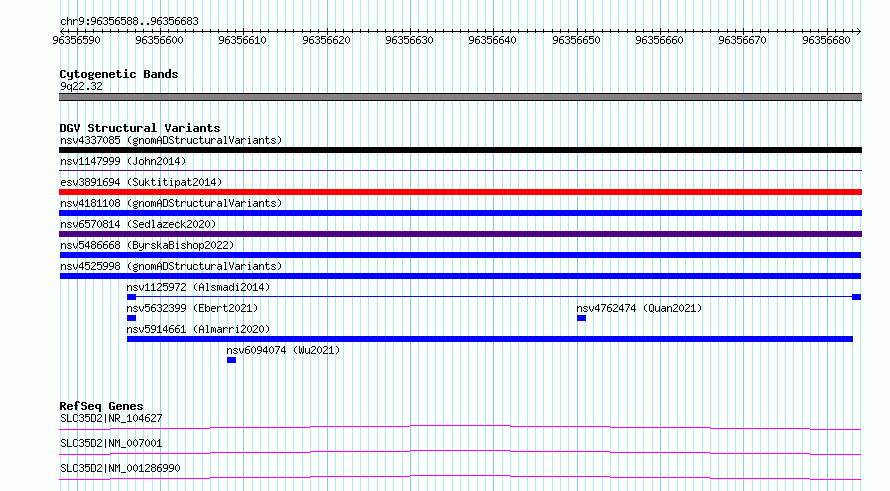Click ruler position 96356650

point(576,40)
